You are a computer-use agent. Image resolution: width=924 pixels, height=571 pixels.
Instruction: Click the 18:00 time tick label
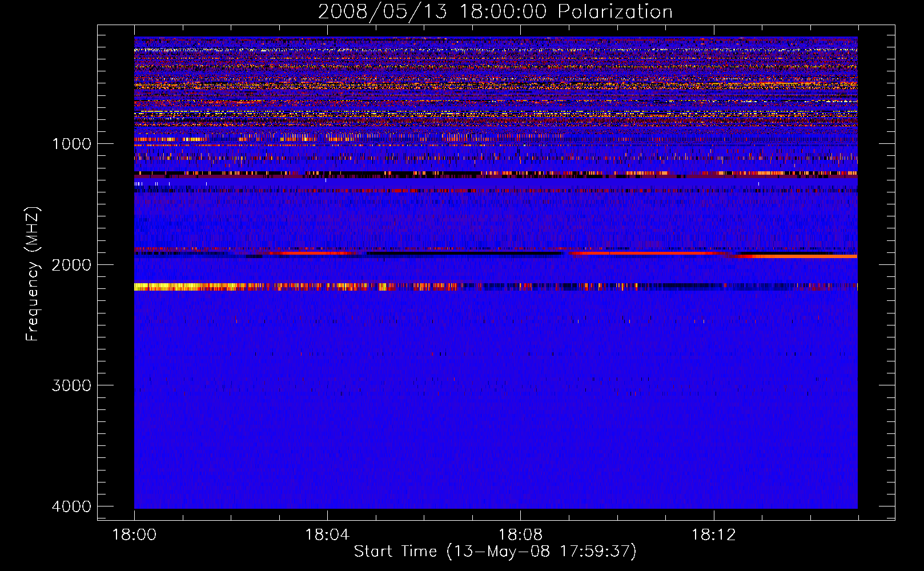[134, 535]
